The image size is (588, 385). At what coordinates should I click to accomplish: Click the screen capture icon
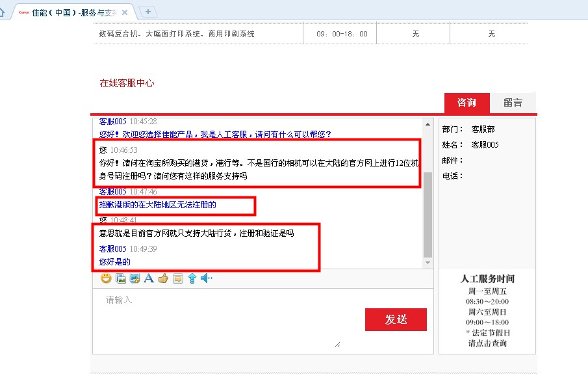pyautogui.click(x=134, y=278)
